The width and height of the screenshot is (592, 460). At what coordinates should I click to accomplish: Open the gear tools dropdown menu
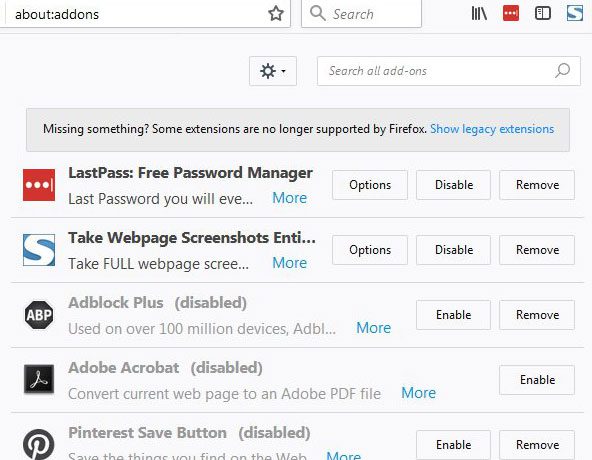[273, 71]
